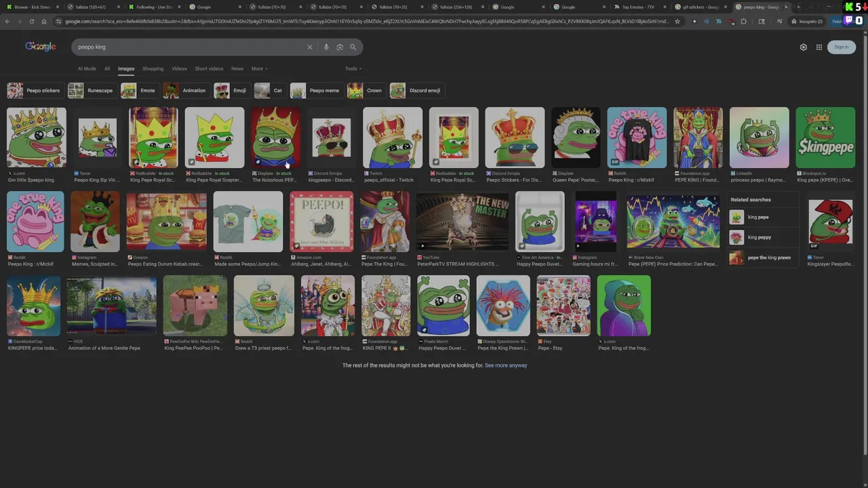
Task: Open Google Lens image search
Action: click(x=340, y=47)
